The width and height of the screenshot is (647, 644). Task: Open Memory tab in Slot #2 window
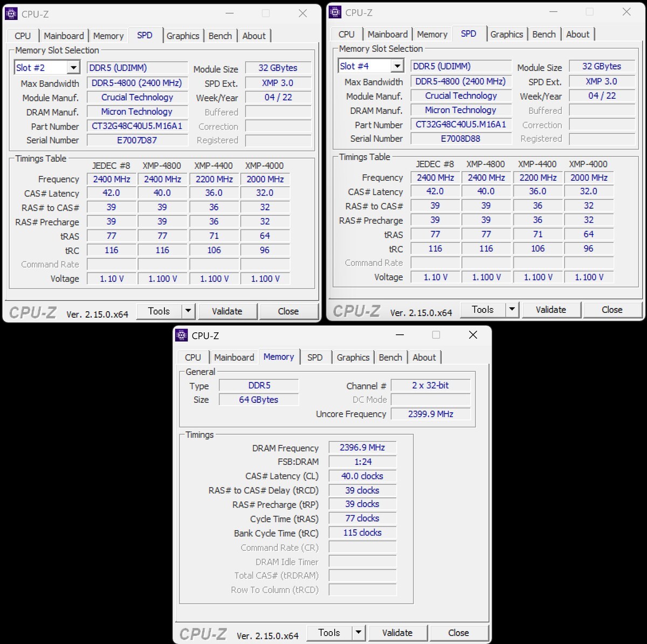click(x=108, y=36)
